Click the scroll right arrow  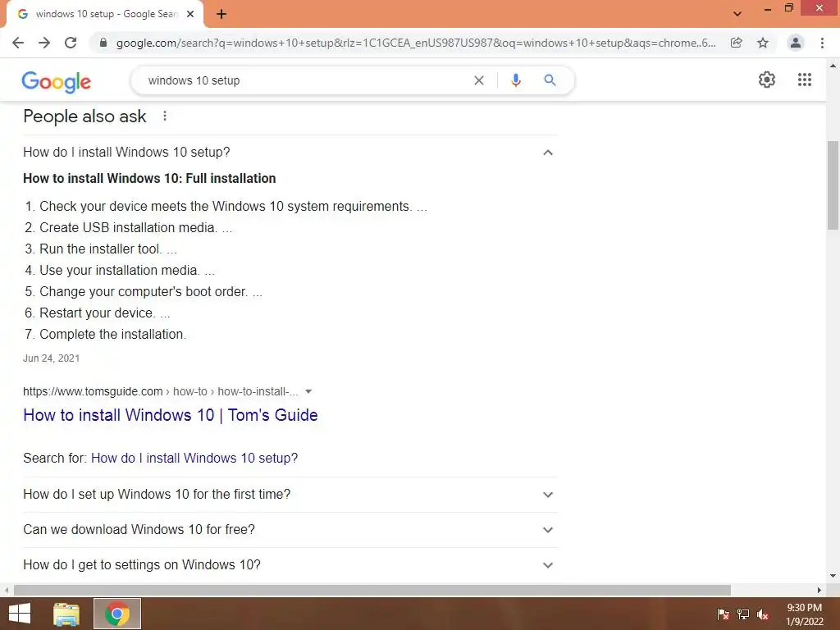[819, 590]
